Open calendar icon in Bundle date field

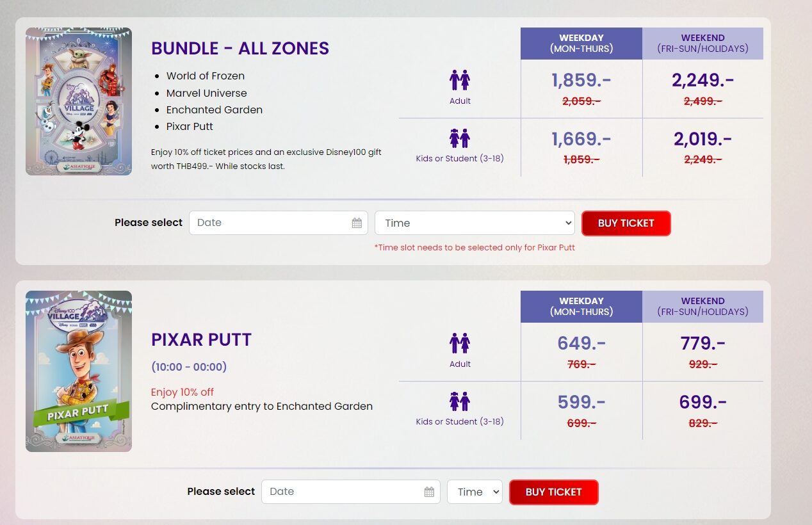pos(357,223)
